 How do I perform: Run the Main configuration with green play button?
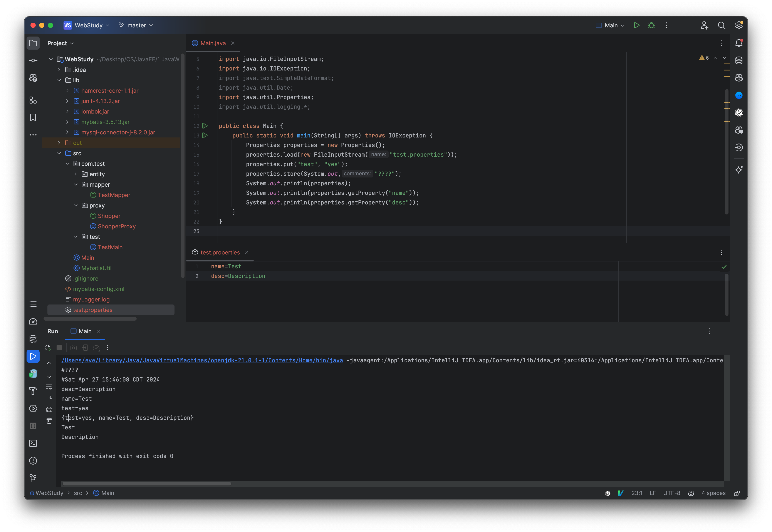(636, 25)
